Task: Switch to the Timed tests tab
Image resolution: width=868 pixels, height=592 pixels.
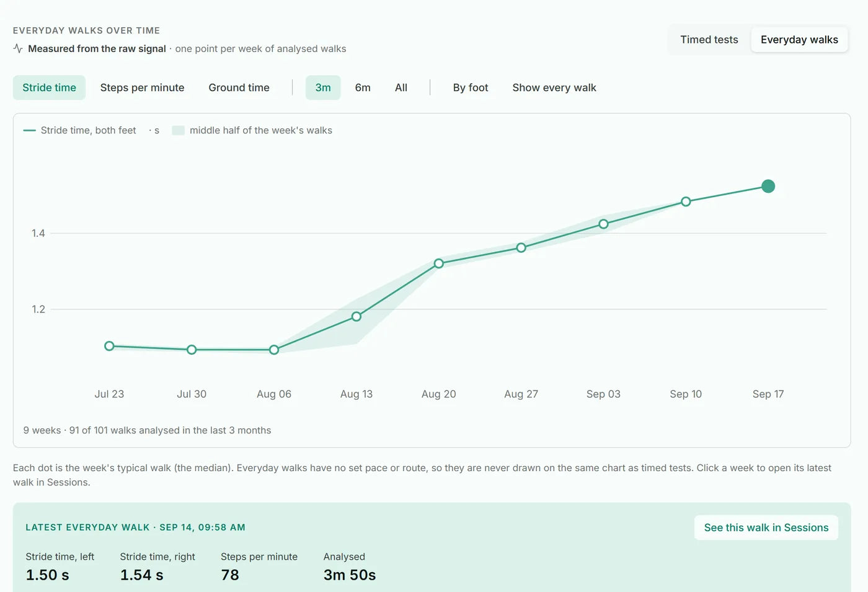Action: click(x=709, y=40)
